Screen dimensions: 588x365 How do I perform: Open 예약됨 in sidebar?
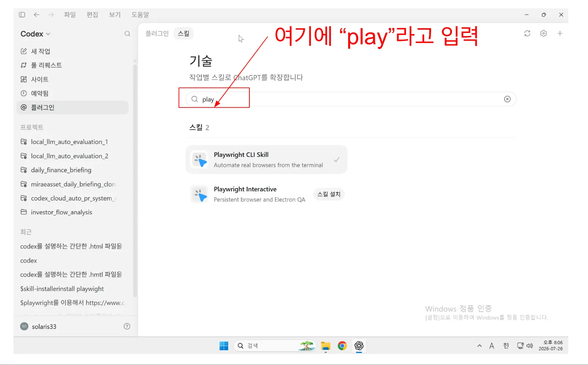[x=72, y=93]
